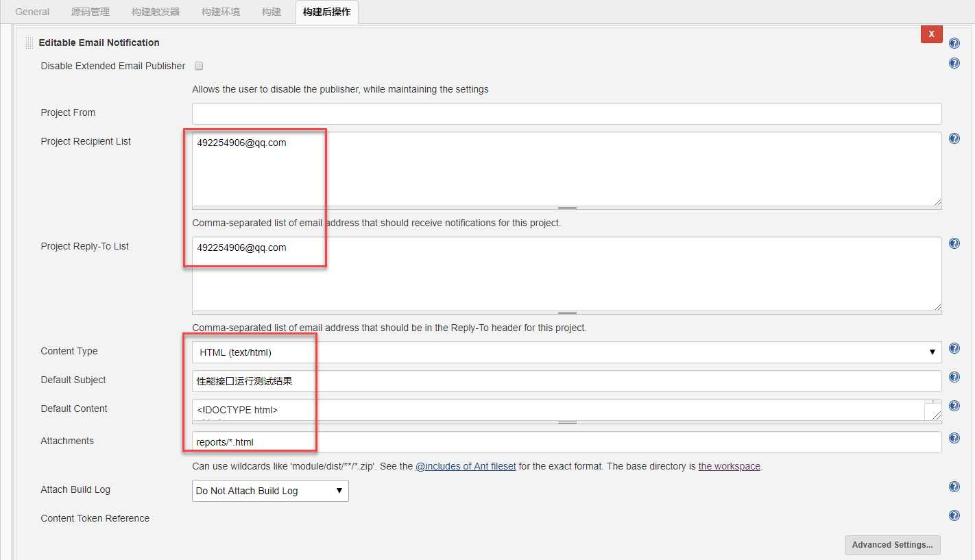Go to the 源码管理 tab
Image resolution: width=975 pixels, height=560 pixels.
(91, 12)
